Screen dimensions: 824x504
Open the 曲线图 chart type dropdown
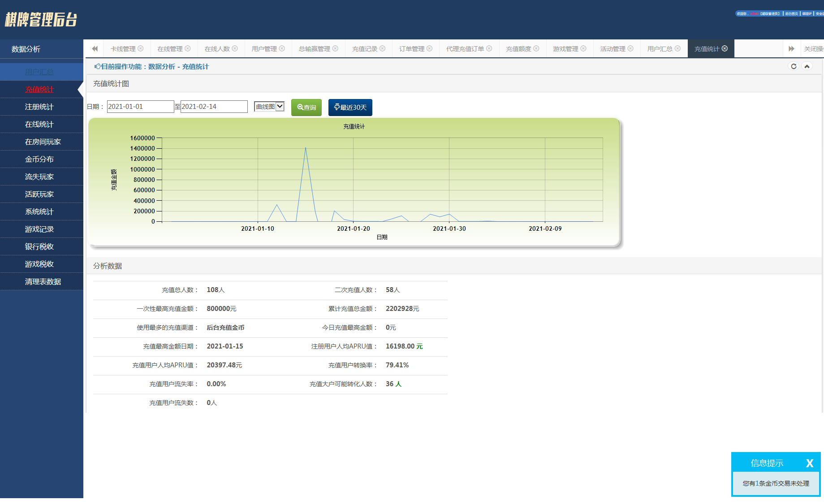pos(269,107)
